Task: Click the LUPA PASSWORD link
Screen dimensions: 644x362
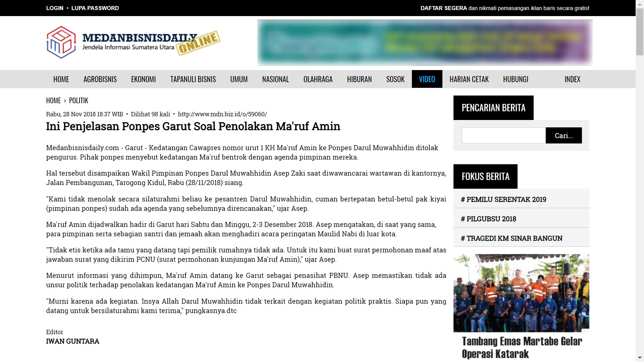Action: 95,8
